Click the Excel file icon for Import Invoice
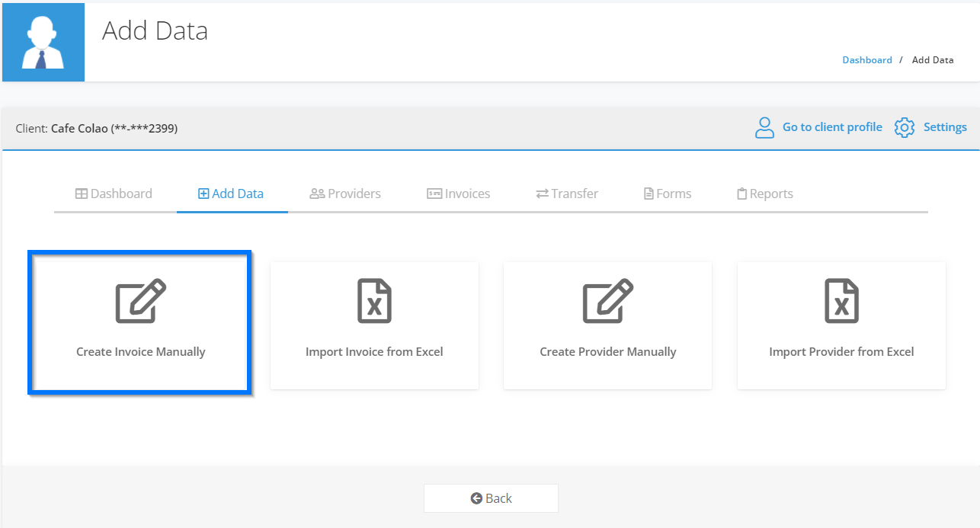 [x=374, y=301]
